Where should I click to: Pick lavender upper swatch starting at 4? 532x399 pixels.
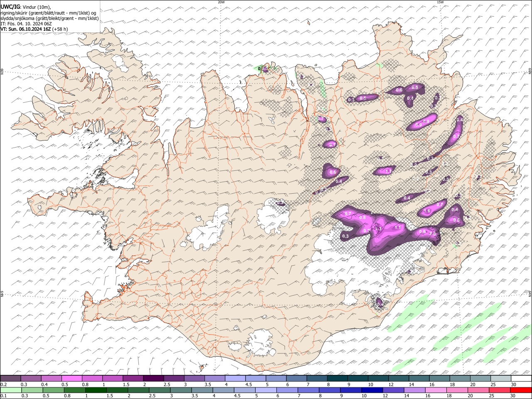tap(235, 378)
